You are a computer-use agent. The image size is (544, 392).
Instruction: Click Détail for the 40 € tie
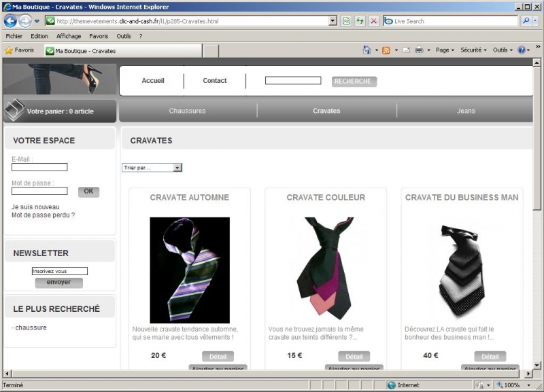pos(490,357)
